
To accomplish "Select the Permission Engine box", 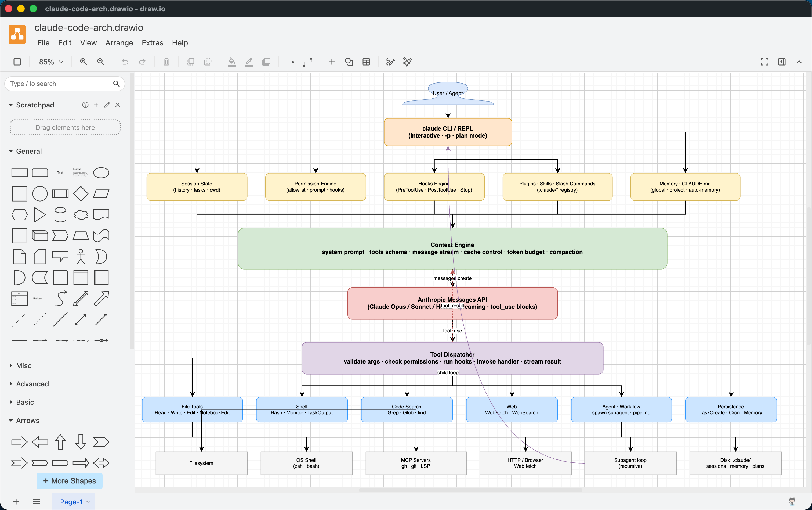I will [x=316, y=187].
